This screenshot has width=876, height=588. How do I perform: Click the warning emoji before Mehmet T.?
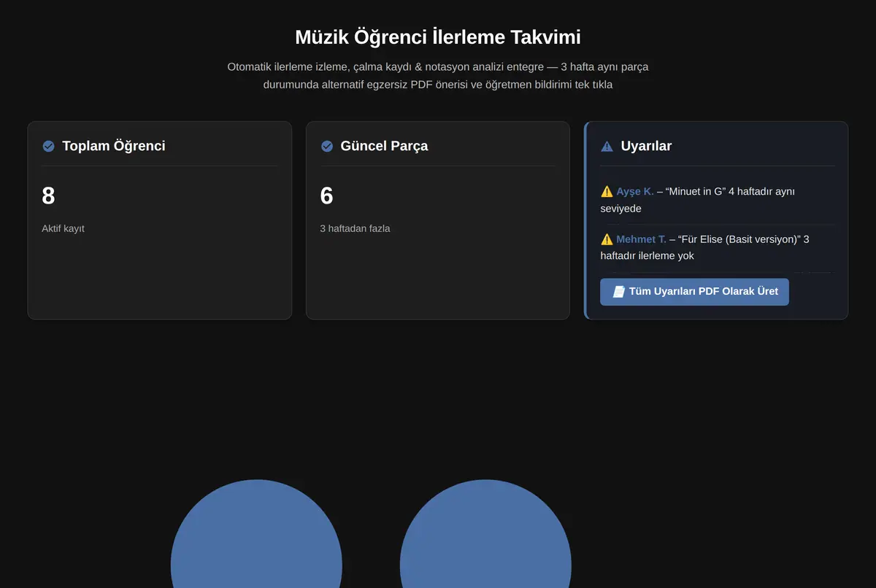point(607,239)
